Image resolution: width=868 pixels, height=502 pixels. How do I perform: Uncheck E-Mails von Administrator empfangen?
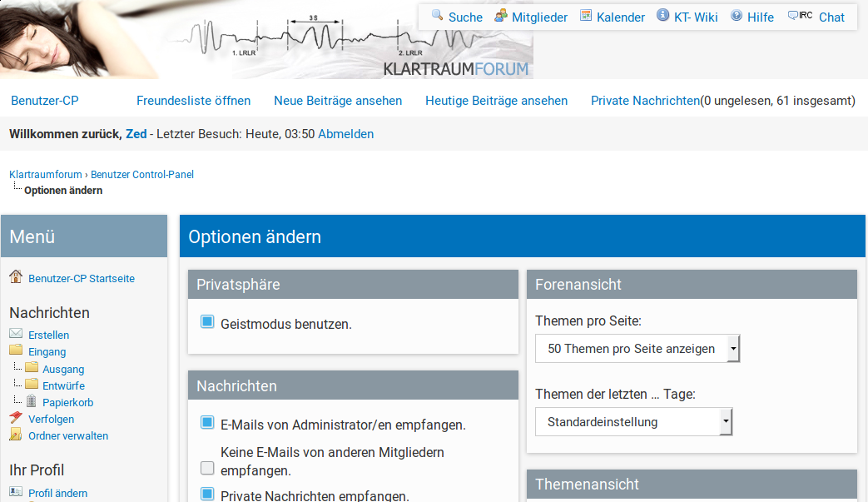coord(207,423)
